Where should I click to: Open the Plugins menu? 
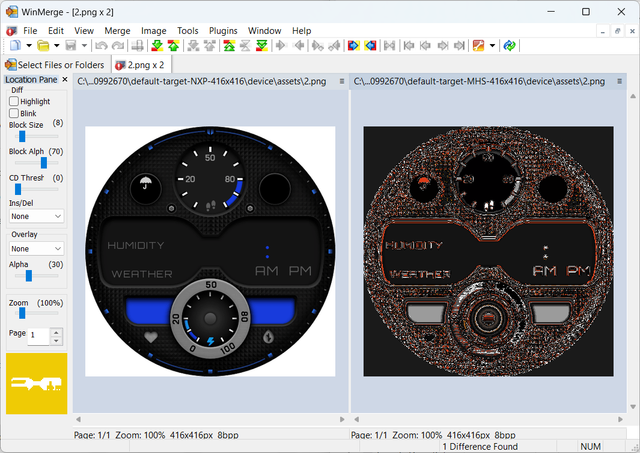coord(223,31)
